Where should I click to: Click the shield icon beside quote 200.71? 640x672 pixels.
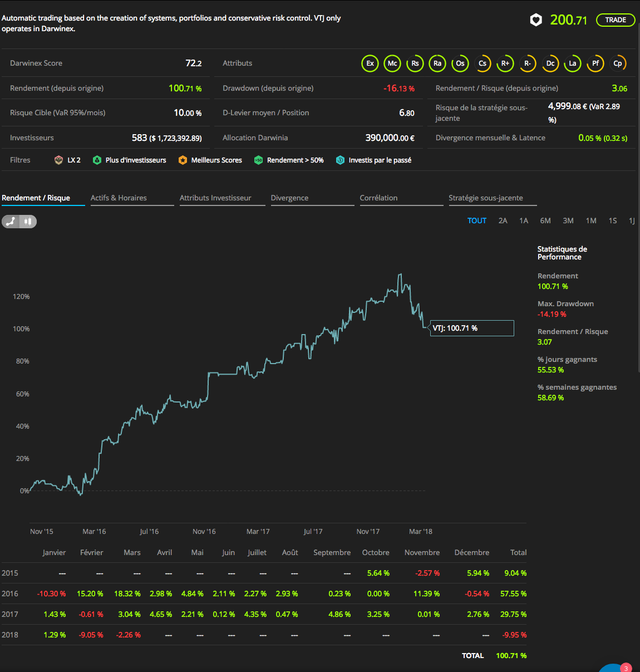click(536, 20)
